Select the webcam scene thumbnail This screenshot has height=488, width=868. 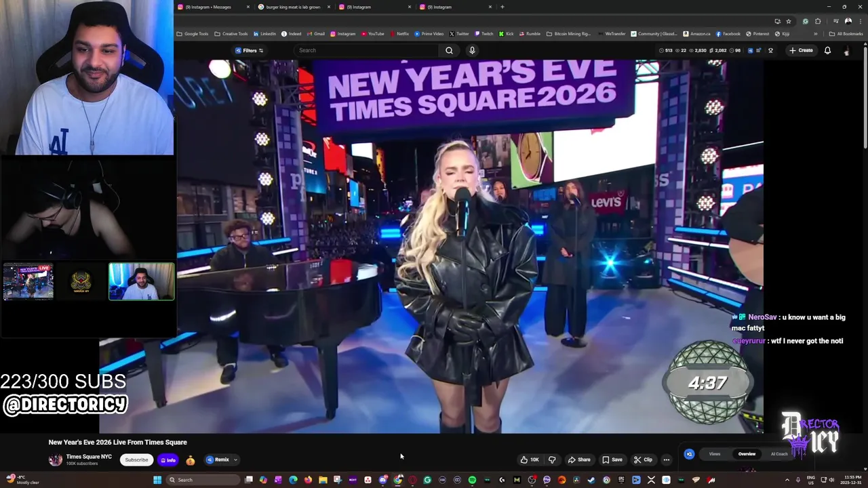click(142, 282)
